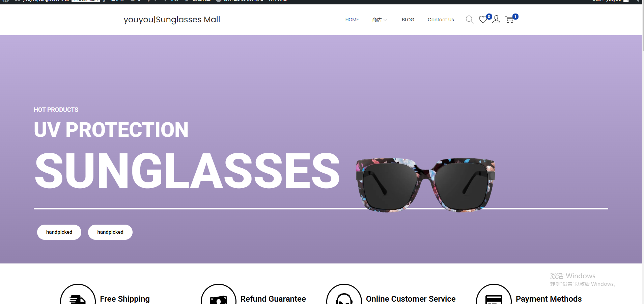Open the user account icon
This screenshot has height=304, width=644.
[x=496, y=20]
